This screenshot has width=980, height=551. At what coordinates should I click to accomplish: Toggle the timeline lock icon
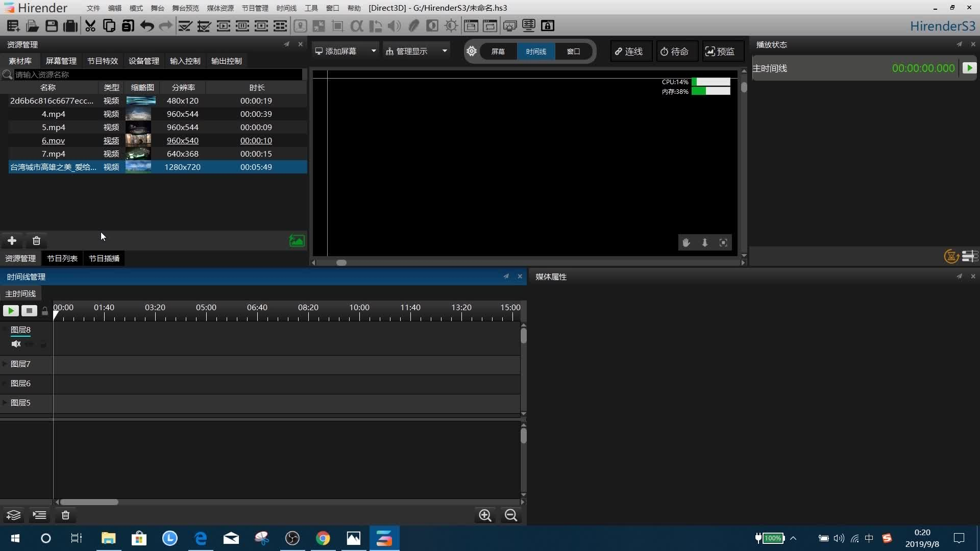pyautogui.click(x=45, y=311)
